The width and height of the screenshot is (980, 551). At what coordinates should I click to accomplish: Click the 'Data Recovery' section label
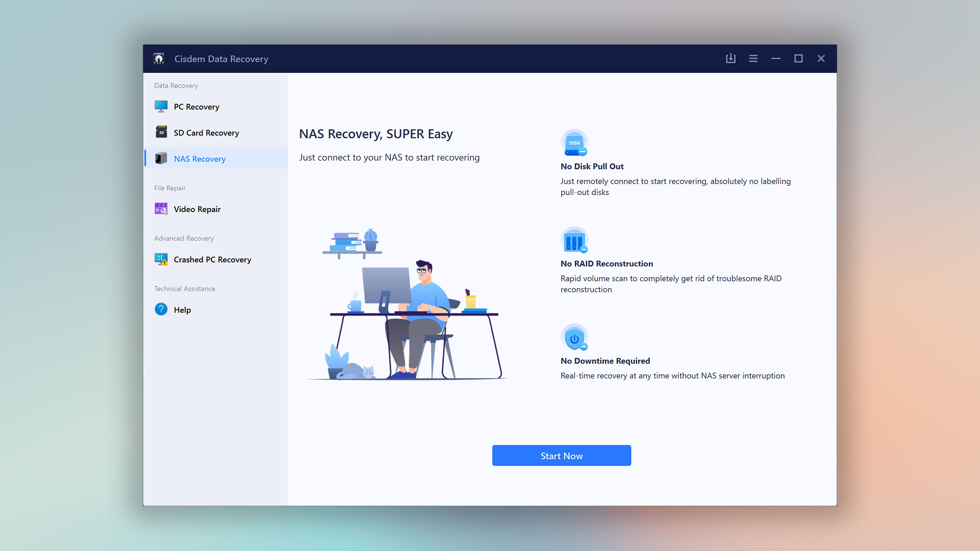[x=176, y=86]
